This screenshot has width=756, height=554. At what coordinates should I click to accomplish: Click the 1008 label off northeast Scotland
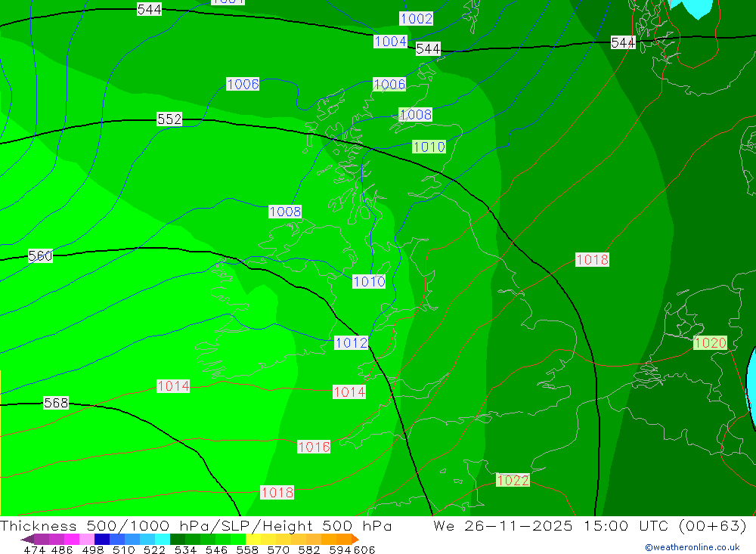pyautogui.click(x=416, y=115)
